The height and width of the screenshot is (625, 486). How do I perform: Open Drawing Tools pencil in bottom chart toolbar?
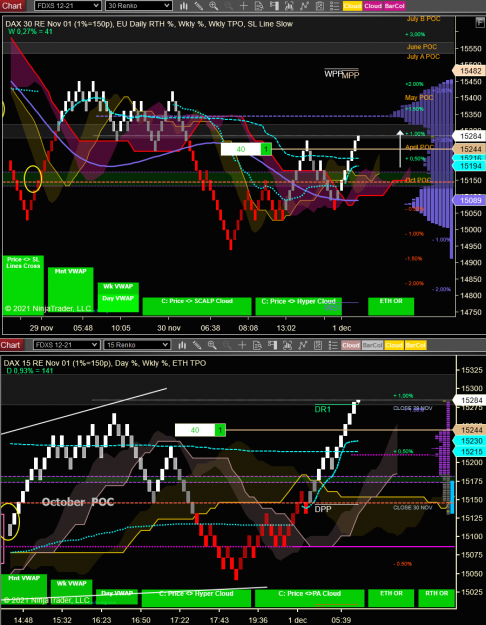(197, 345)
